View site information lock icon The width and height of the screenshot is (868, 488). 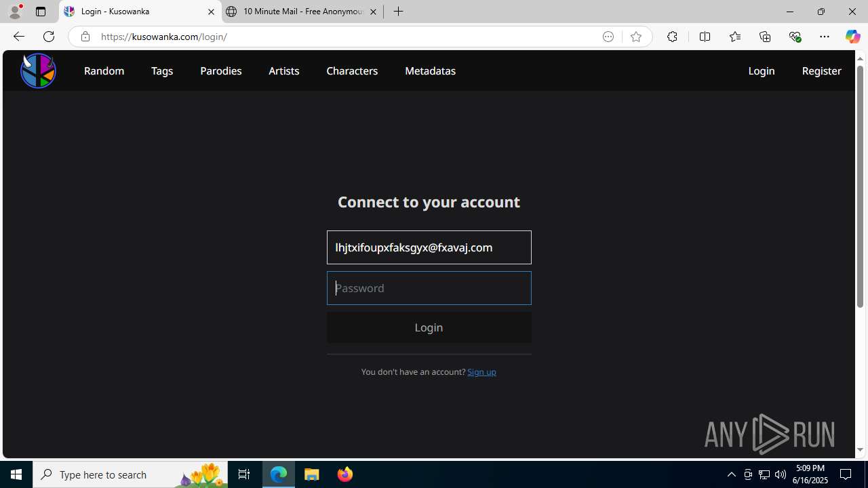tap(85, 37)
